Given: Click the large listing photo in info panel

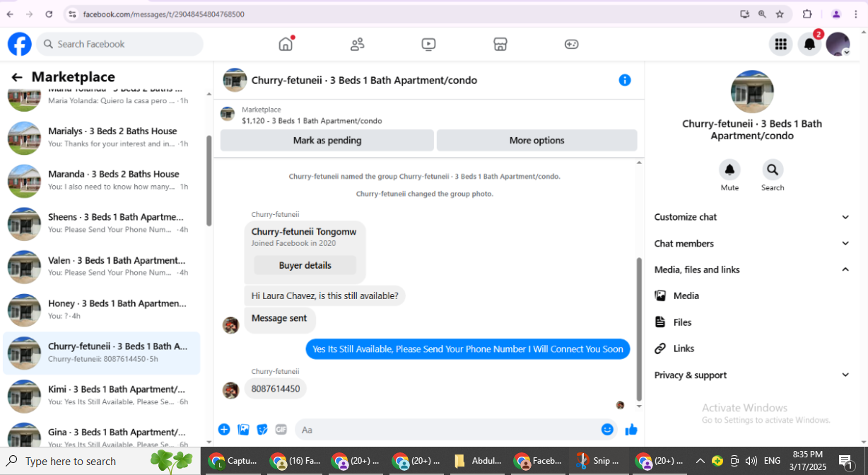Looking at the screenshot, I should (x=752, y=91).
